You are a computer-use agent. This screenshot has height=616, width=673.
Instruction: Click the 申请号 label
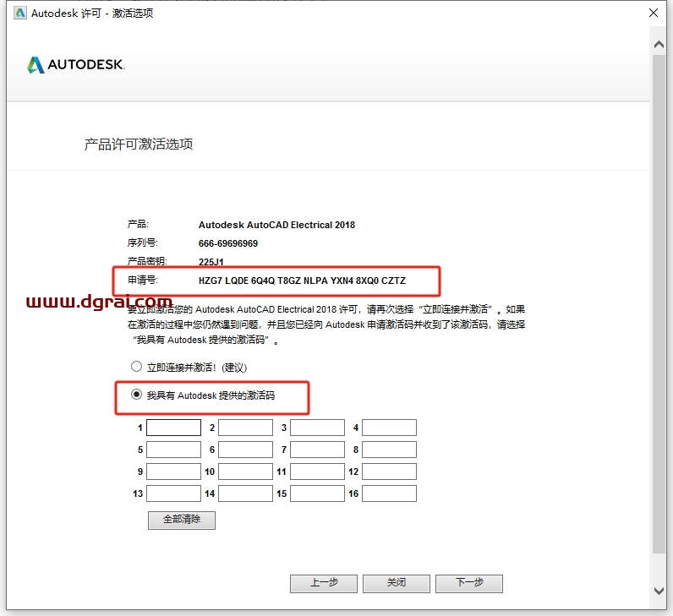143,281
